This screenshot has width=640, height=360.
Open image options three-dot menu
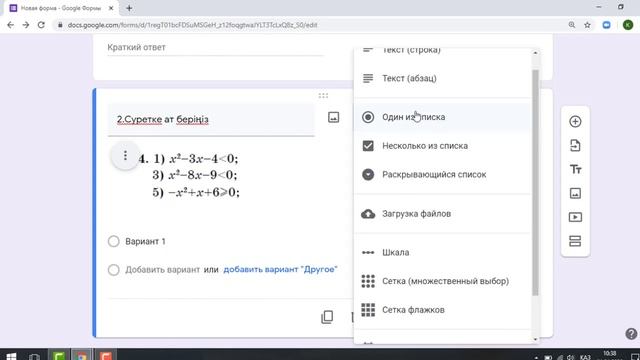pos(125,156)
